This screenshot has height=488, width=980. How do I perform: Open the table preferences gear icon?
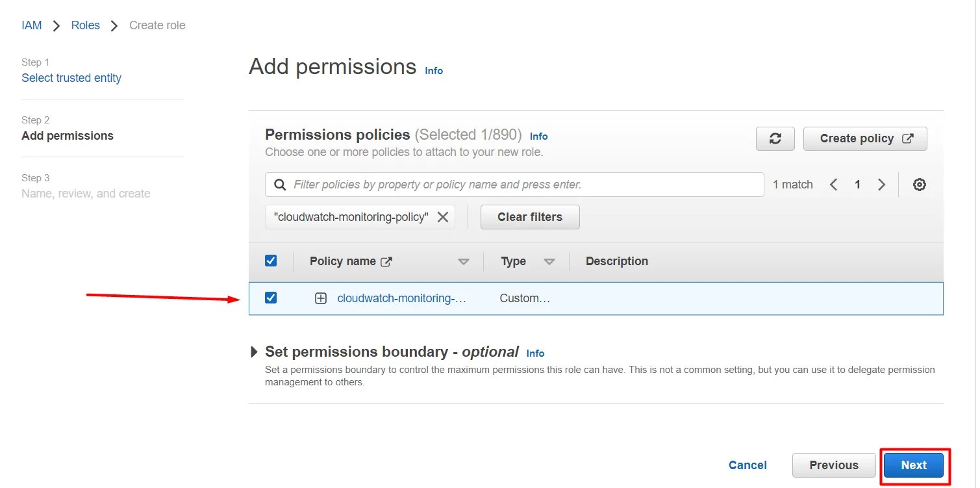click(x=920, y=184)
